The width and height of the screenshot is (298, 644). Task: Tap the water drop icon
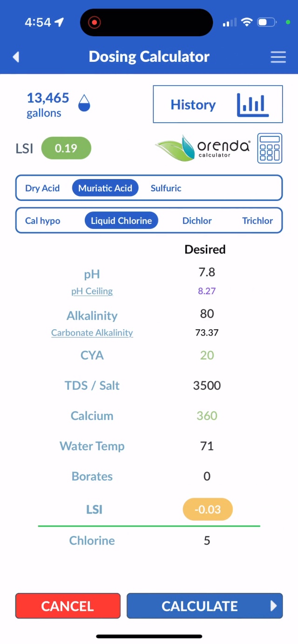pos(84,103)
